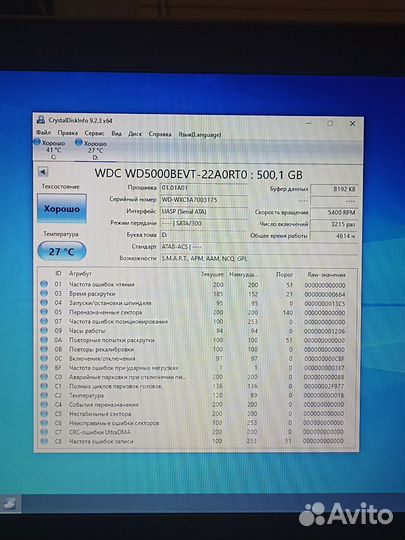Click the Порог column header
The width and height of the screenshot is (405, 540).
pos(284,274)
